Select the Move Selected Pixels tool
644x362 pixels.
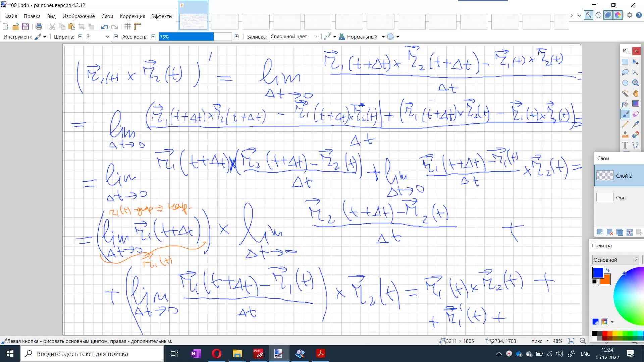click(x=635, y=62)
